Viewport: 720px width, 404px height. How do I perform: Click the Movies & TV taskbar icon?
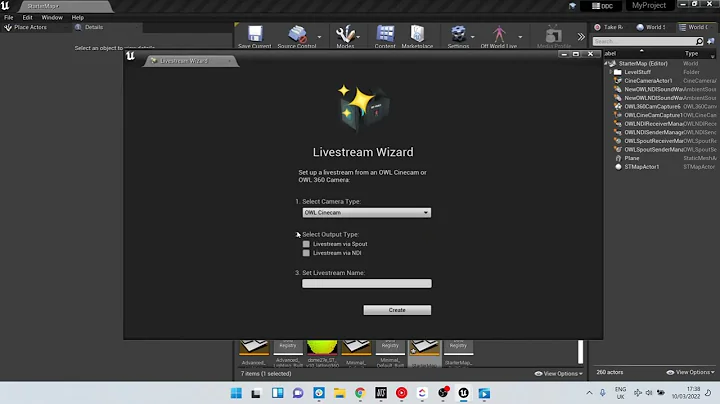pyautogui.click(x=484, y=393)
